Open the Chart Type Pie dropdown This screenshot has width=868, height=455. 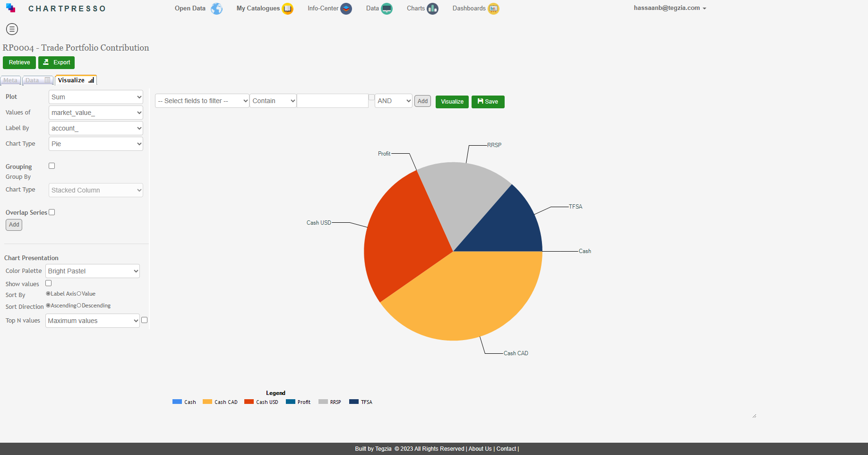pos(96,144)
